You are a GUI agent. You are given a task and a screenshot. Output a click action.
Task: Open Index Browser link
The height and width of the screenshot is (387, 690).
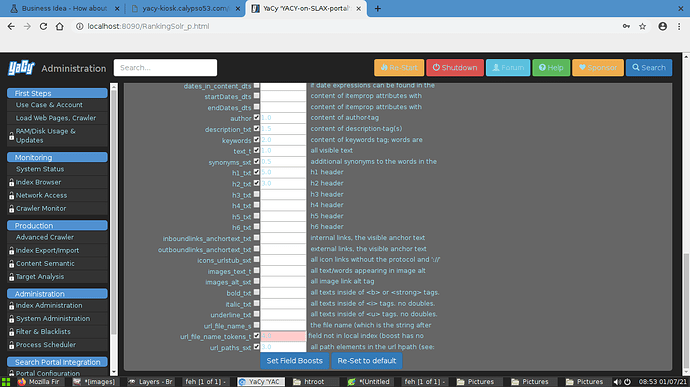38,182
